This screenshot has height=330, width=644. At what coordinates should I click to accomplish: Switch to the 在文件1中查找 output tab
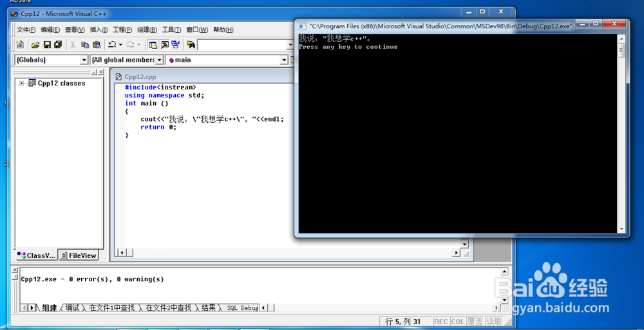click(112, 308)
